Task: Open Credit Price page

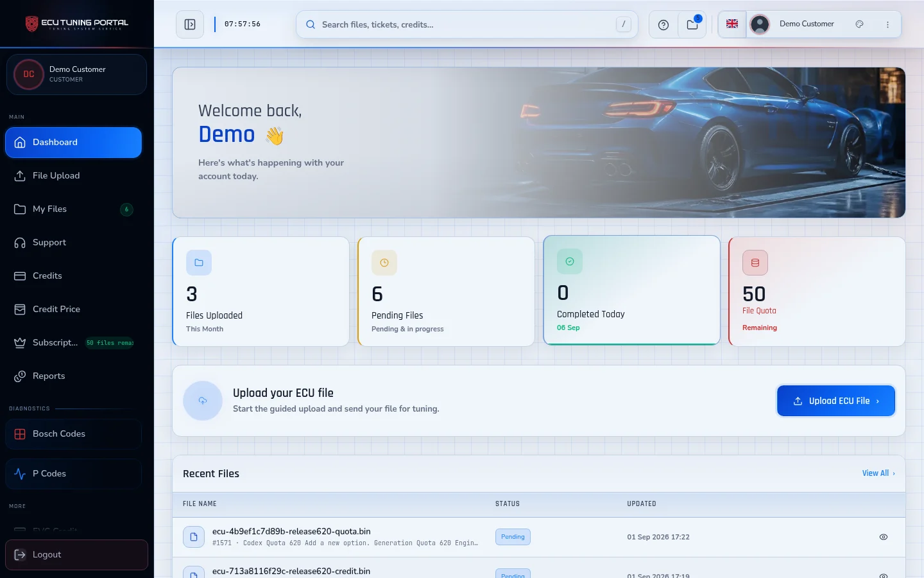Action: tap(73, 310)
